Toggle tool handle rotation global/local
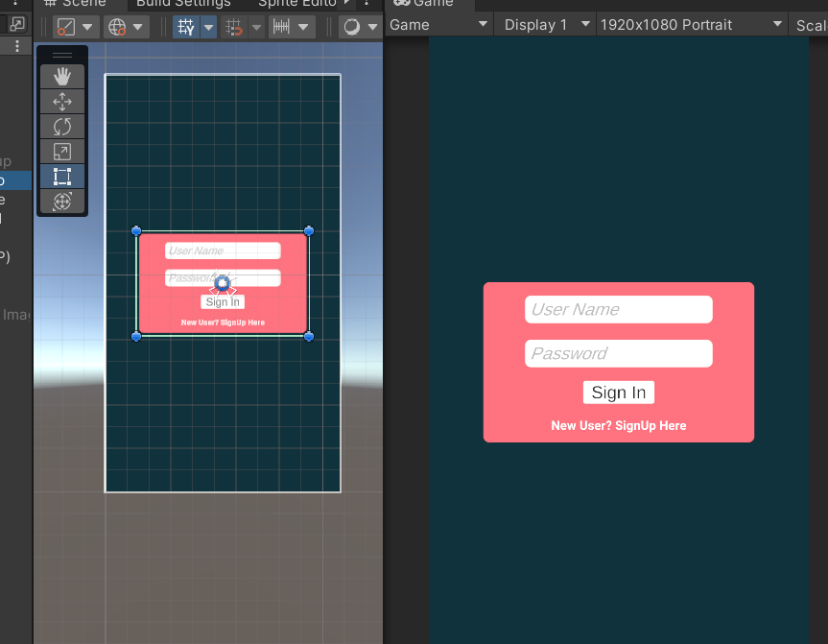The height and width of the screenshot is (644, 828). click(x=117, y=27)
